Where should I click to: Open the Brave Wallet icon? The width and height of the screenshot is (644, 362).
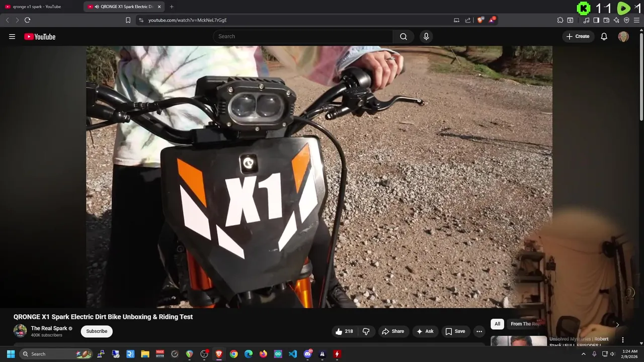tap(606, 20)
